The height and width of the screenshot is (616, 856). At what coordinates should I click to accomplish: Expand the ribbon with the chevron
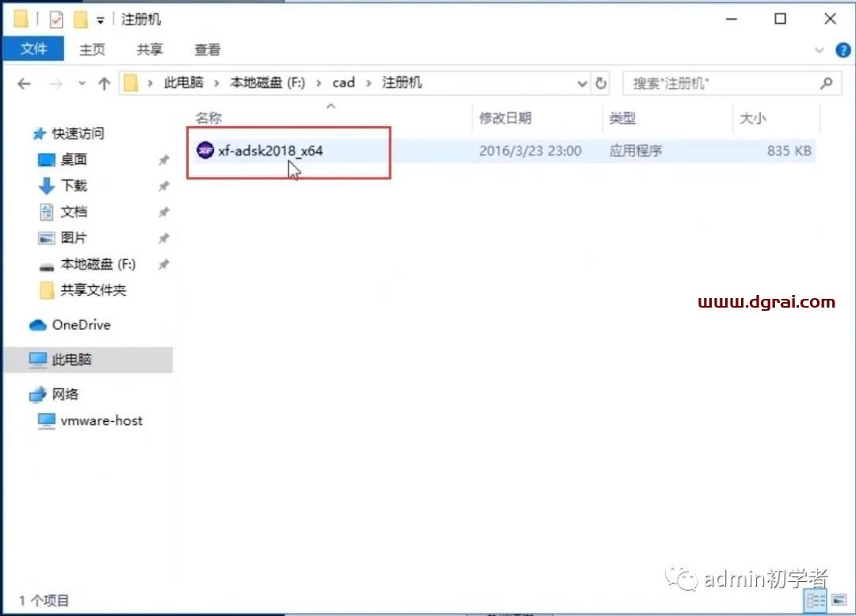[x=819, y=50]
